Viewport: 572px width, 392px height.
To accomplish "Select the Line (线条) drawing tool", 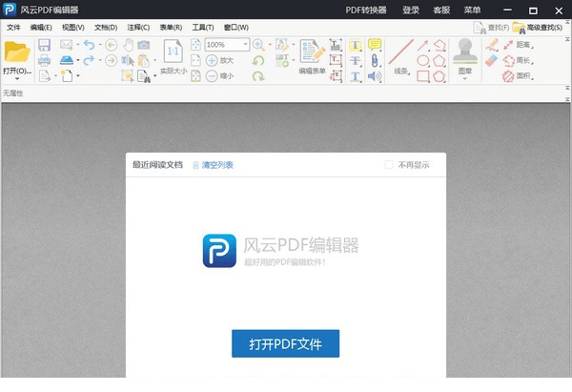I will pyautogui.click(x=401, y=52).
